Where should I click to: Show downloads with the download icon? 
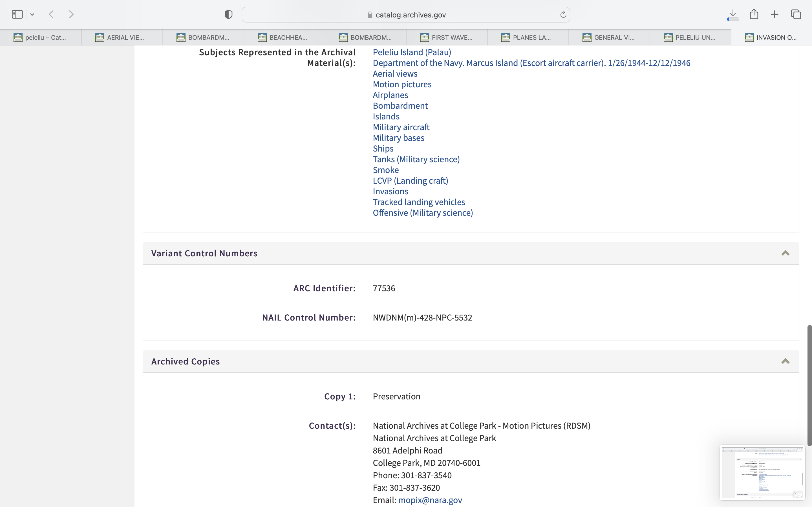pyautogui.click(x=733, y=14)
